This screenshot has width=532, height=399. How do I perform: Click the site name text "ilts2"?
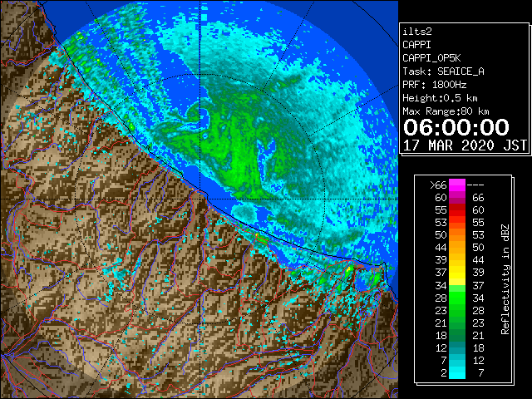pos(417,32)
